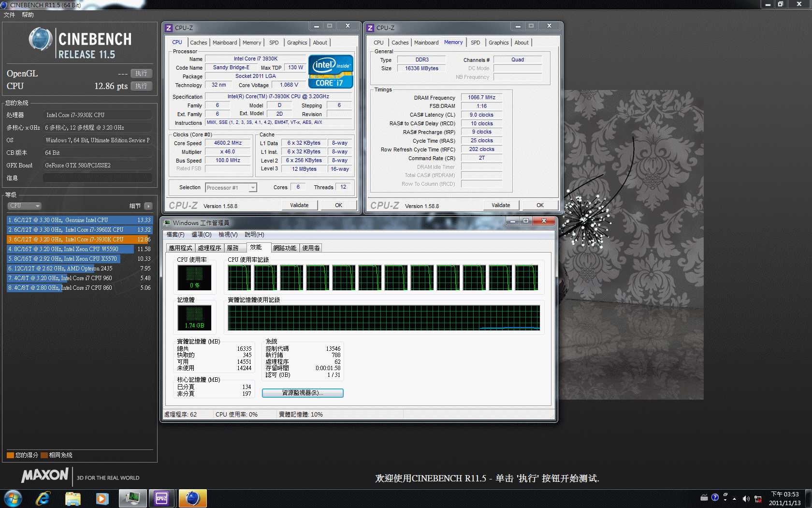This screenshot has width=812, height=508.
Task: Switch to SPD tab in right CPU-Z window
Action: coord(475,43)
